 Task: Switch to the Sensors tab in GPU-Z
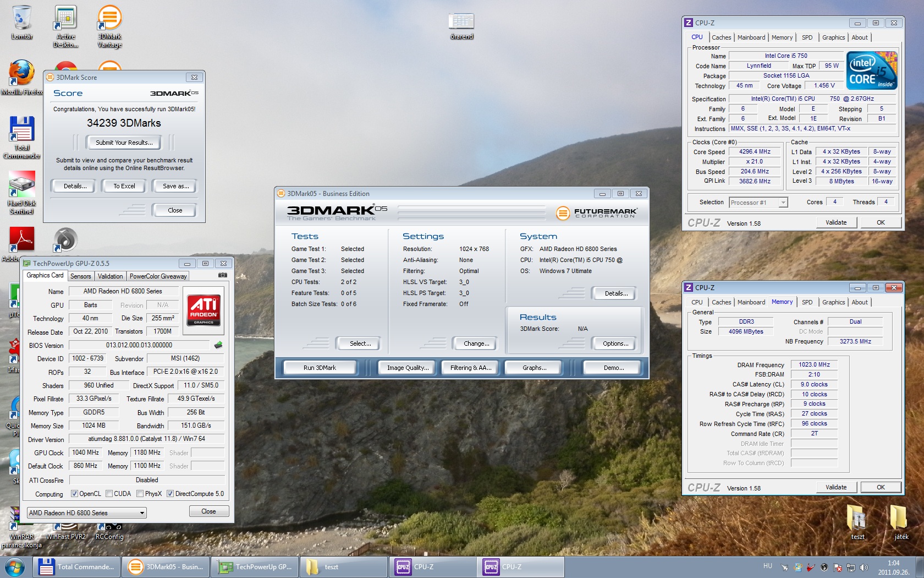click(80, 276)
